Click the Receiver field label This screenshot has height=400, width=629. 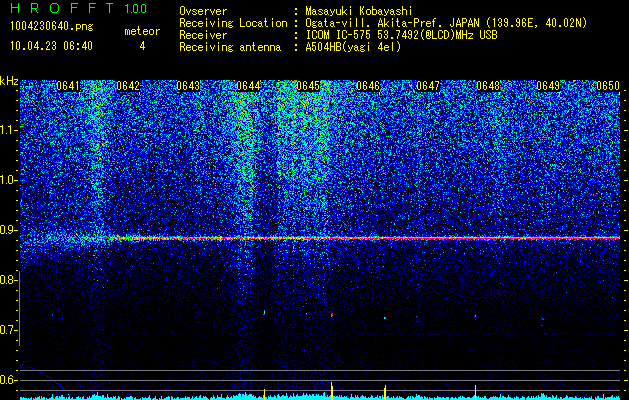tap(203, 35)
